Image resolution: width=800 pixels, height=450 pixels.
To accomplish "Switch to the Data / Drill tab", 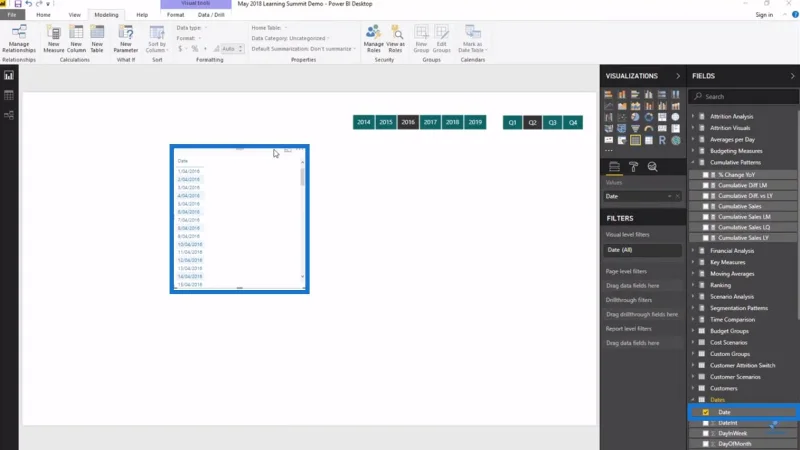I will tap(211, 15).
